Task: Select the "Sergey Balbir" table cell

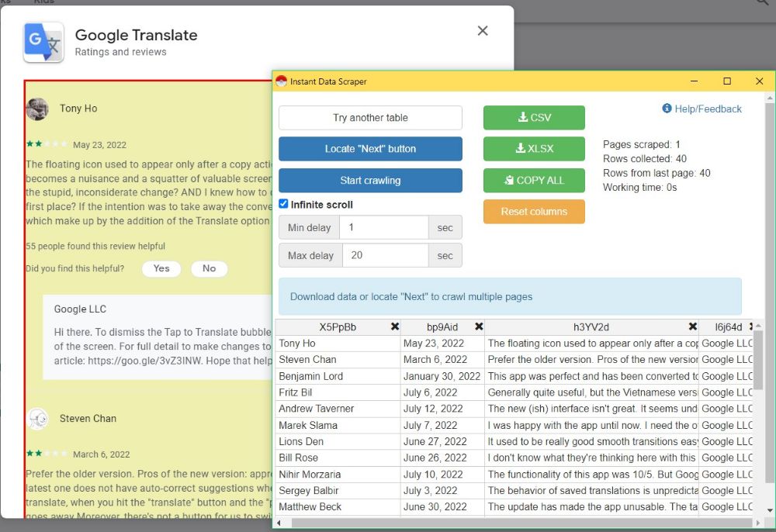Action: [338, 490]
